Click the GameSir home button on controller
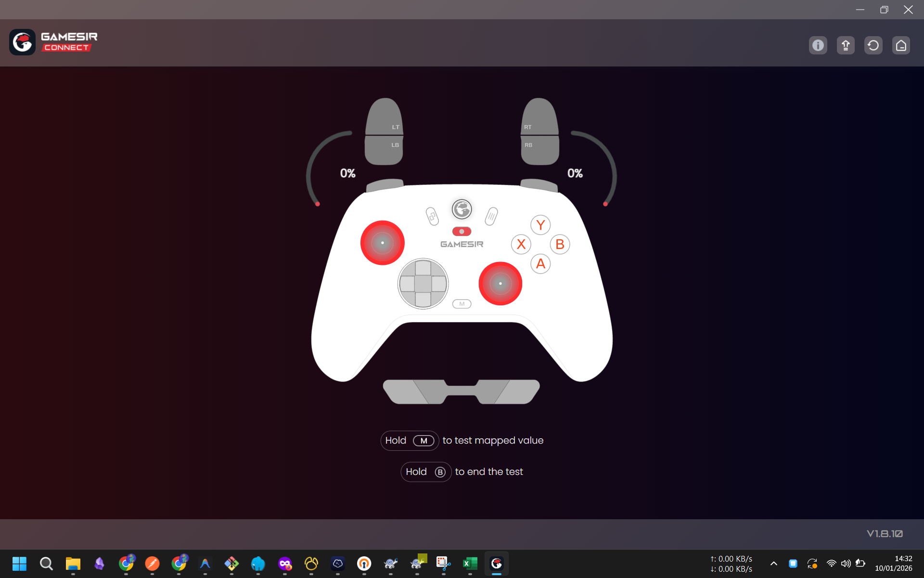 (x=462, y=209)
